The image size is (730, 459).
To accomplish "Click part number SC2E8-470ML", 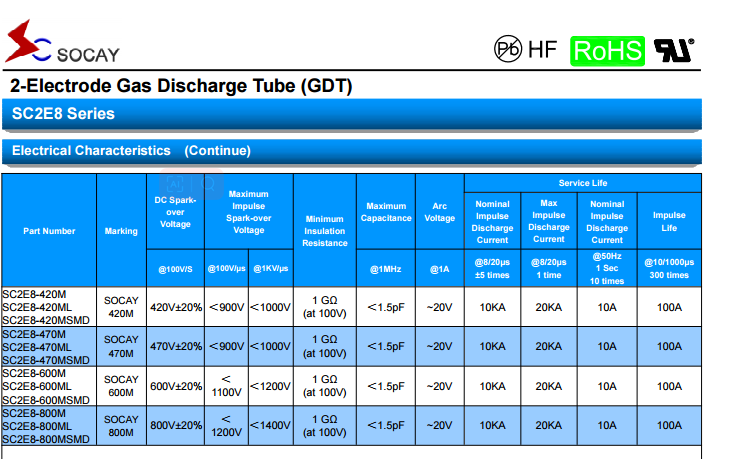I will [x=36, y=346].
